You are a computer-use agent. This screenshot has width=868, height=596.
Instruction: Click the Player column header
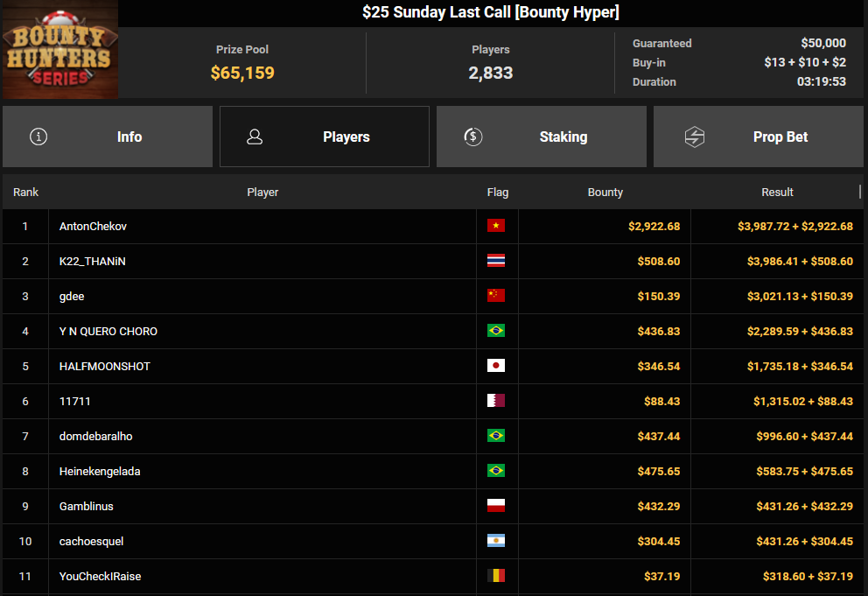262,192
